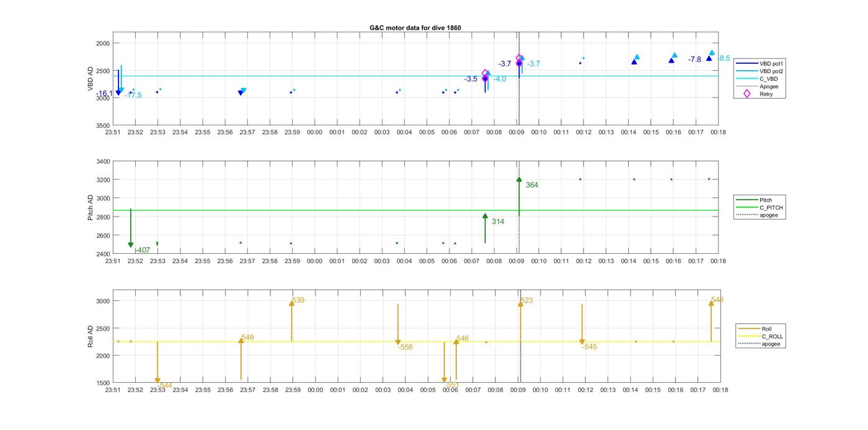Click the "-7.8" data label in the VBD plot
This screenshot has width=868, height=430.
(695, 60)
